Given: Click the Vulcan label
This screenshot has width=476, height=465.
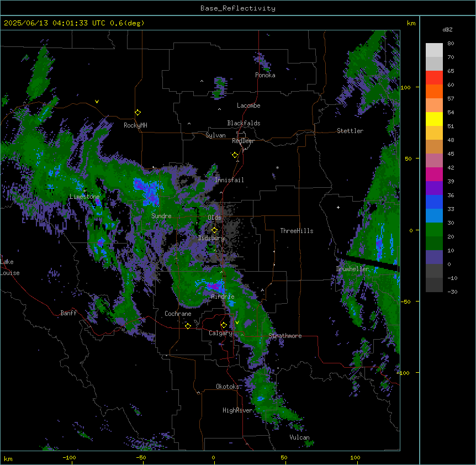Looking at the screenshot, I should tap(299, 437).
